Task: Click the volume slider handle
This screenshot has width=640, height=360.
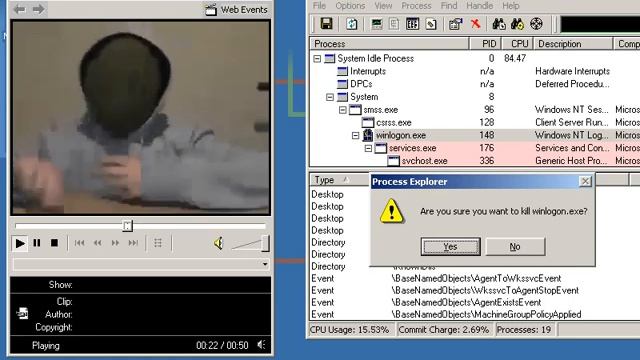Action: click(x=265, y=243)
